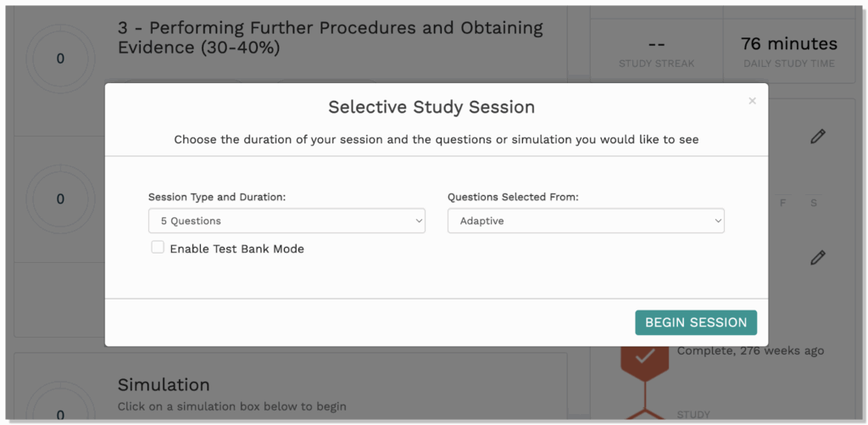Click the upper pencil edit icon

[817, 136]
